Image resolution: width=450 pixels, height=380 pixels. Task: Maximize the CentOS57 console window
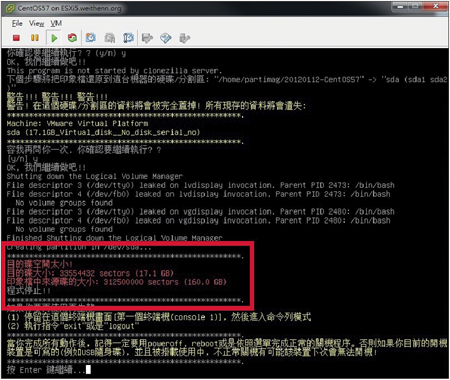click(x=415, y=6)
